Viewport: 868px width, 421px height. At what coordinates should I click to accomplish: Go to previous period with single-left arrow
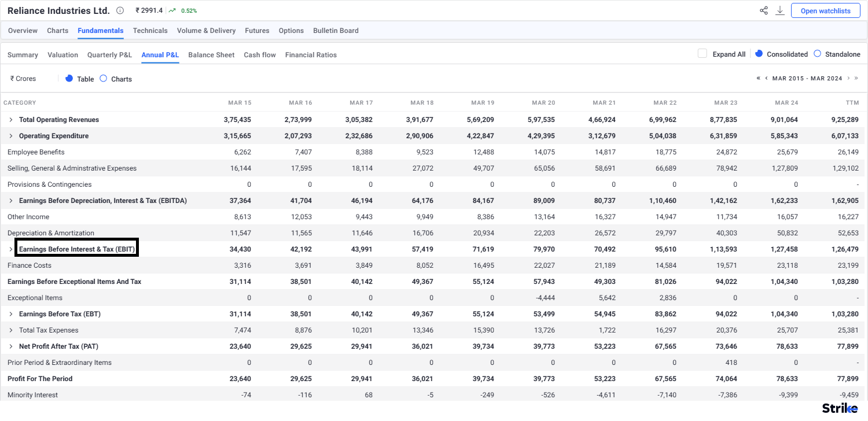pos(766,78)
